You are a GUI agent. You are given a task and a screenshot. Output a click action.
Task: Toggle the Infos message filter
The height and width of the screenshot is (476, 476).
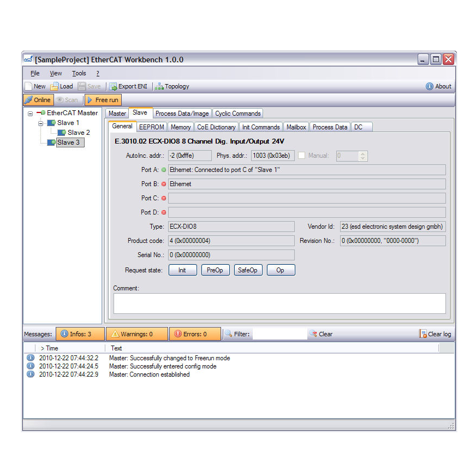80,334
